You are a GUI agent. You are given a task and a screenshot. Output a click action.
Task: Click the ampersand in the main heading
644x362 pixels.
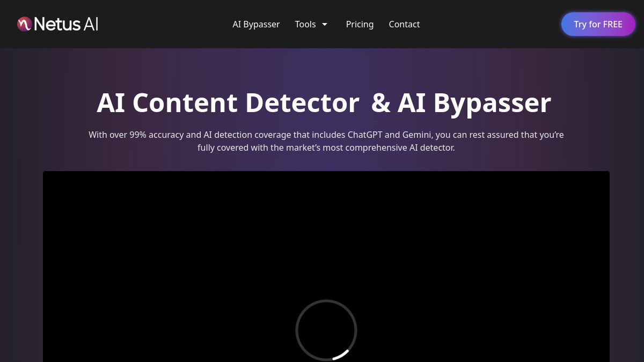pyautogui.click(x=381, y=103)
